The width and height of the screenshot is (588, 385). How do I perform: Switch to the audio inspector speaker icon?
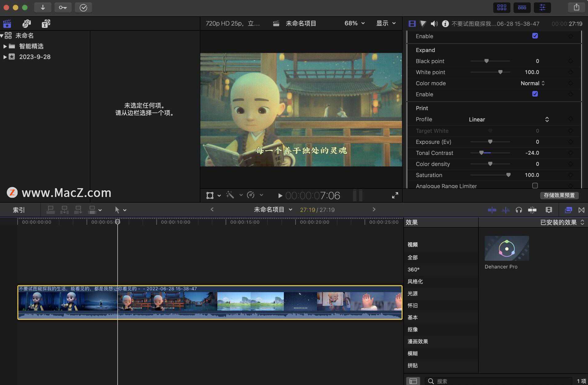click(434, 24)
